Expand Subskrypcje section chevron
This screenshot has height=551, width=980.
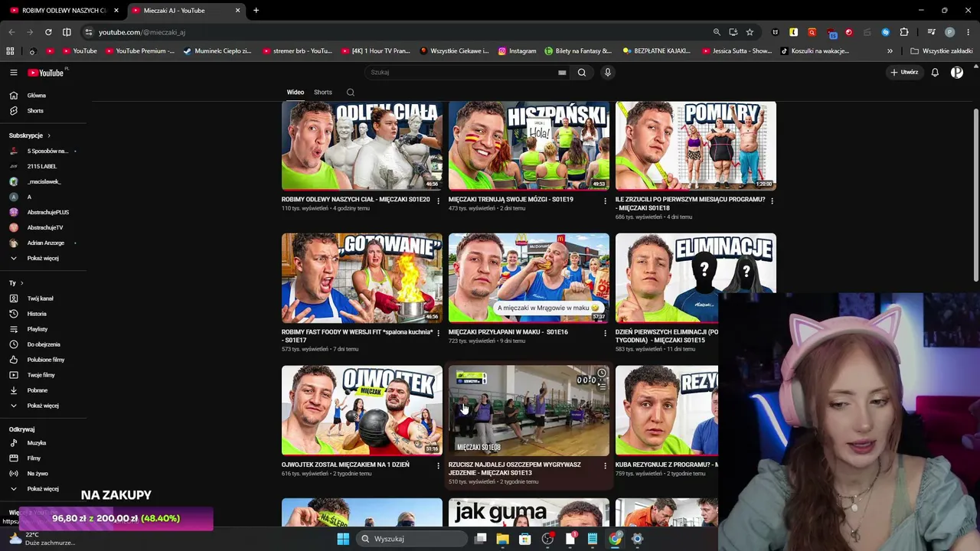click(49, 135)
